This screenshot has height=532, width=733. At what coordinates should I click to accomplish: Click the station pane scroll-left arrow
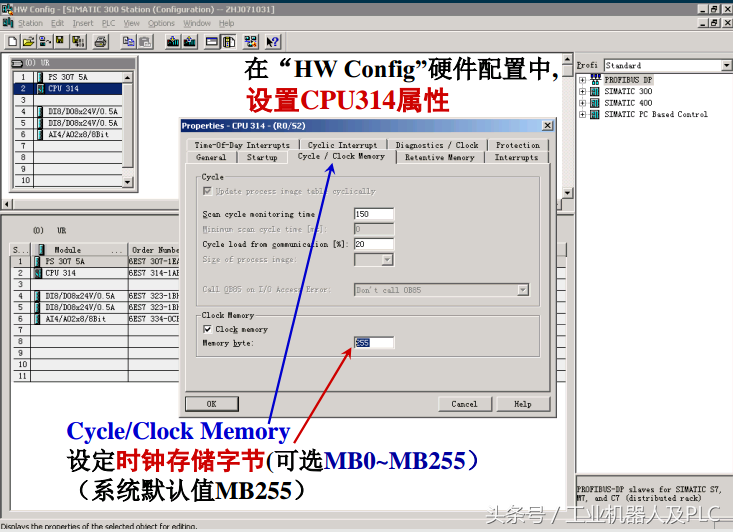click(7, 204)
